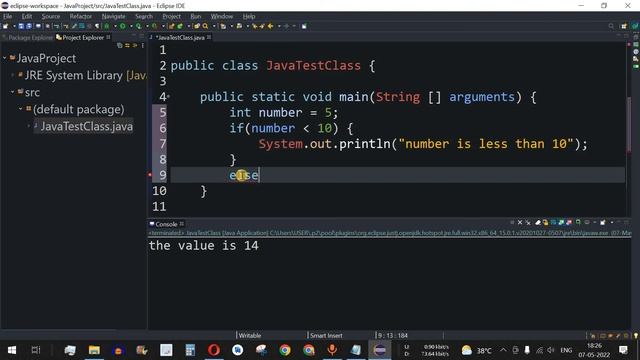Viewport: 640px width, 360px height.
Task: Click the External Tools run icon
Action: (x=155, y=26)
